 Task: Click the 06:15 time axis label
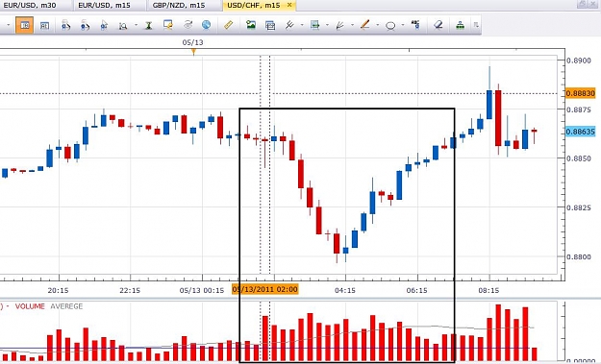(x=417, y=290)
